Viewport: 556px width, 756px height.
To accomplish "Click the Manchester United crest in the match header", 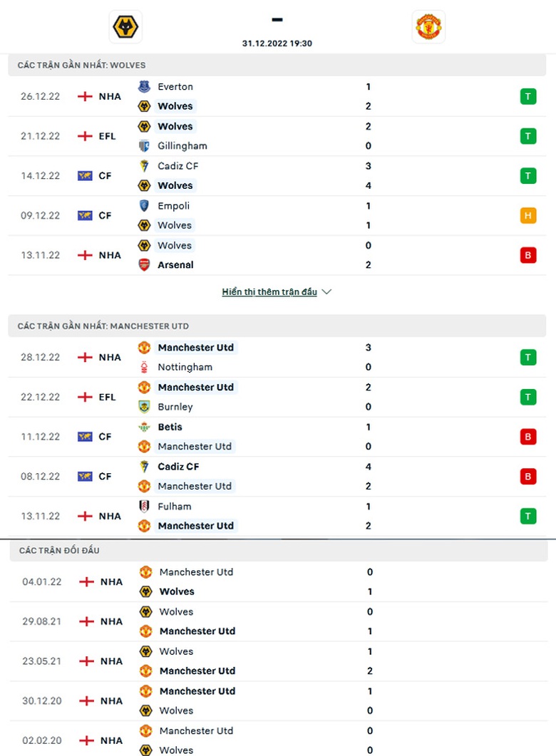I will point(428,27).
